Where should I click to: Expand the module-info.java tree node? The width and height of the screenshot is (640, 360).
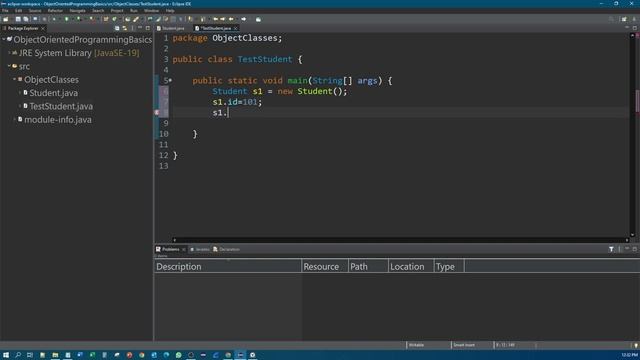15,120
